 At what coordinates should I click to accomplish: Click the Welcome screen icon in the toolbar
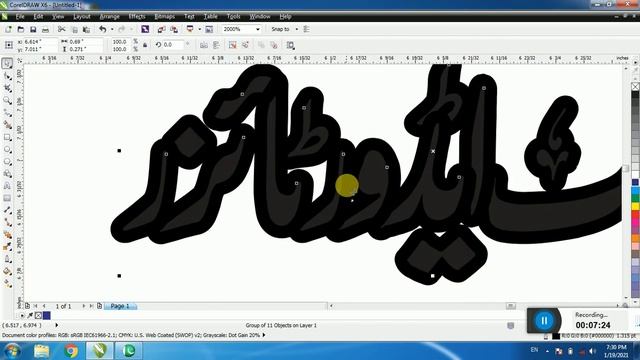coord(209,29)
